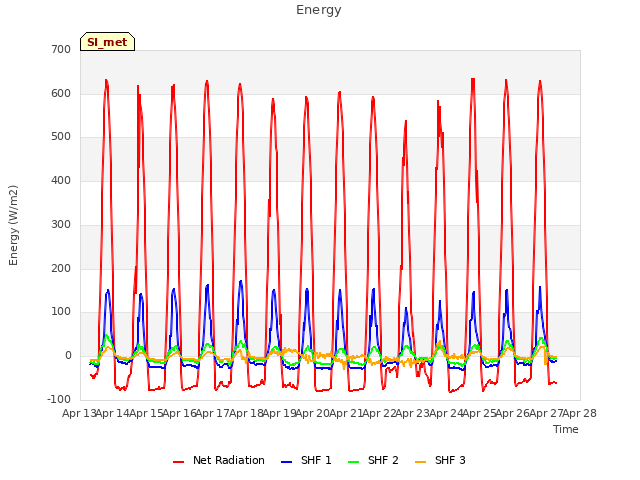This screenshot has width=640, height=480.
Task: Click the SI_met annotation label
Action: 107,42
